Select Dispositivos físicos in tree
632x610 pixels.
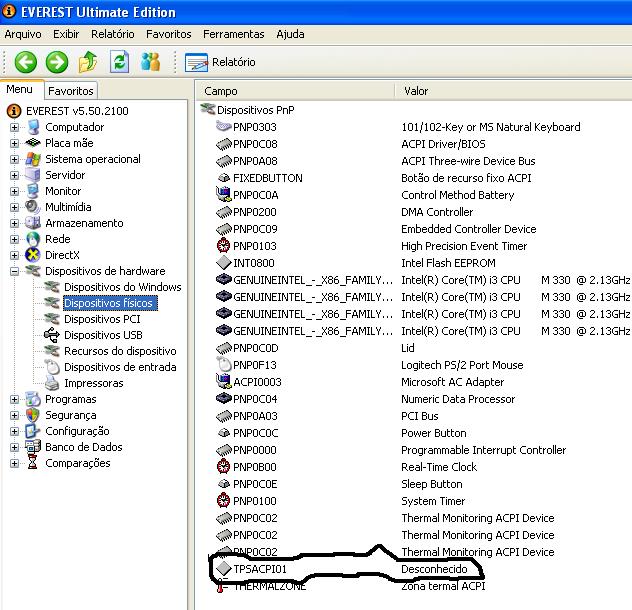(110, 303)
